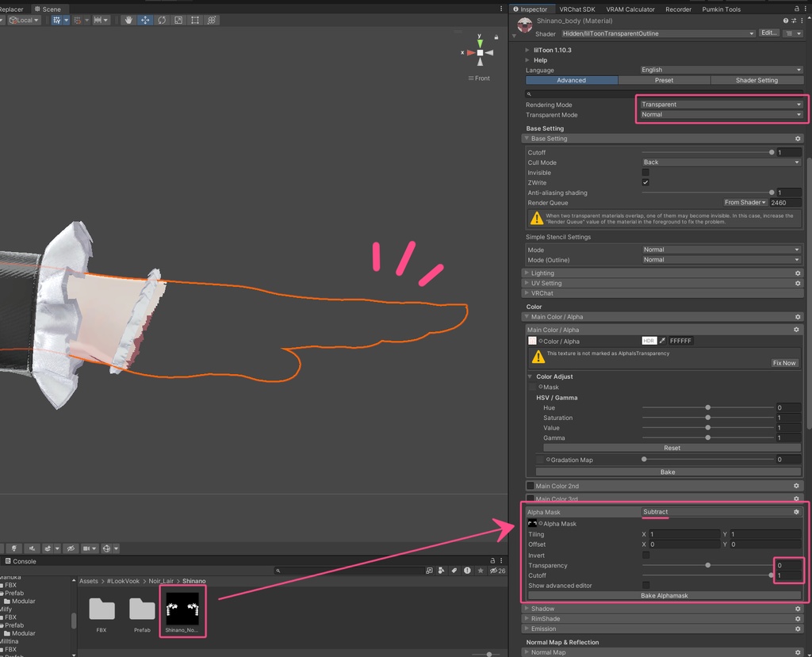Select the Rotate tool
This screenshot has width=812, height=657.
(x=162, y=20)
